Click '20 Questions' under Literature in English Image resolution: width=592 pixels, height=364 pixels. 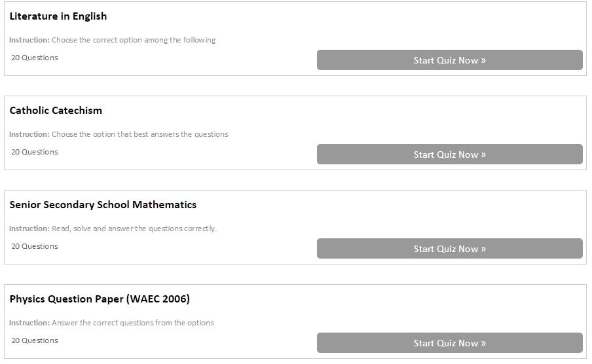[x=35, y=58]
